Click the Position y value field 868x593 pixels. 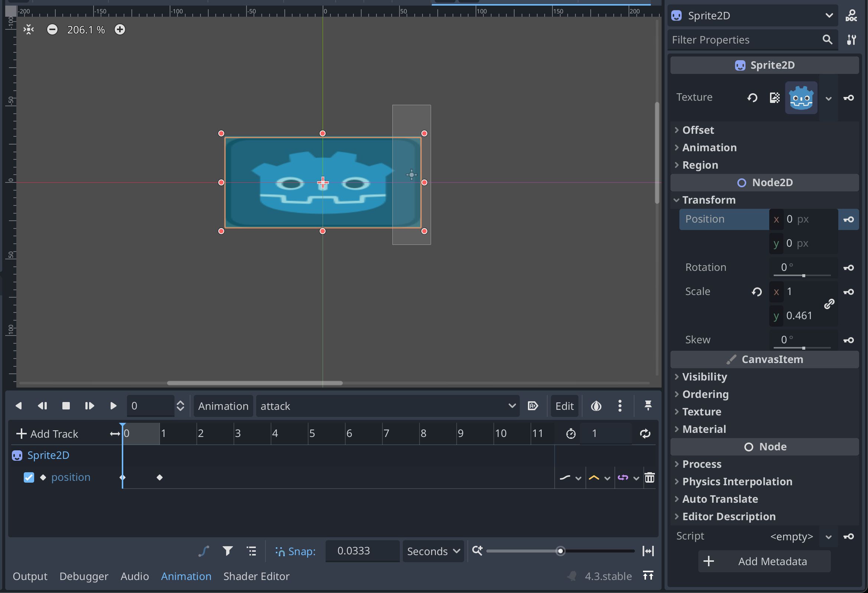tap(803, 243)
